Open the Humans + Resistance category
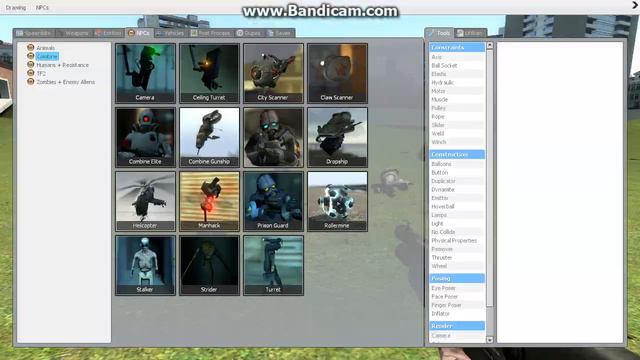This screenshot has height=360, width=640. click(62, 65)
